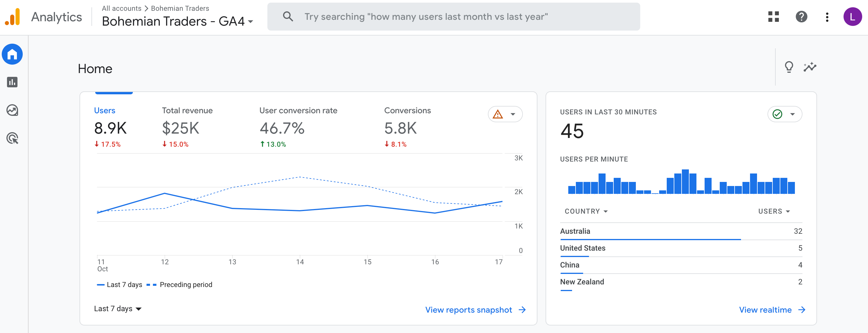Open Bohemian Traders - GA4 property selector
Image resolution: width=868 pixels, height=333 pixels.
coord(178,22)
